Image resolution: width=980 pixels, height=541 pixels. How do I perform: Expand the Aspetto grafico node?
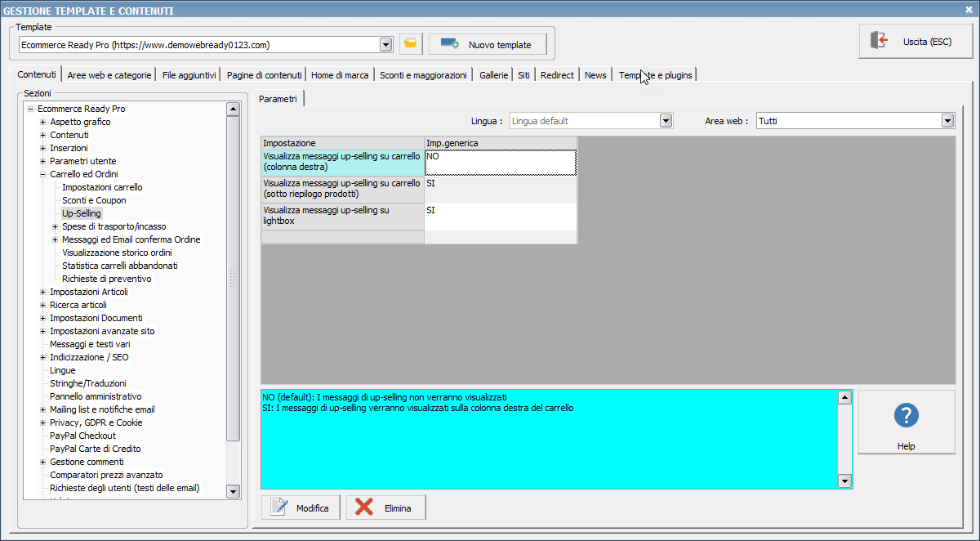pyautogui.click(x=42, y=122)
